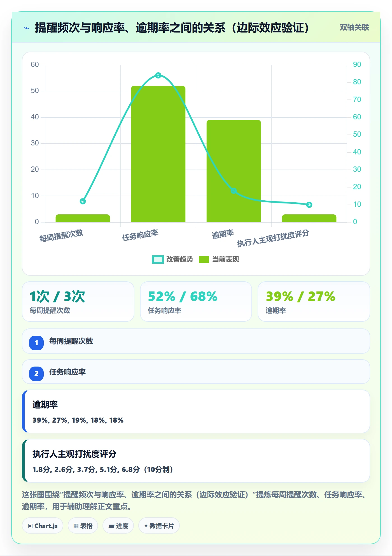
Task: Toggle the 当前表现 green legend swatch
Action: pos(204,260)
